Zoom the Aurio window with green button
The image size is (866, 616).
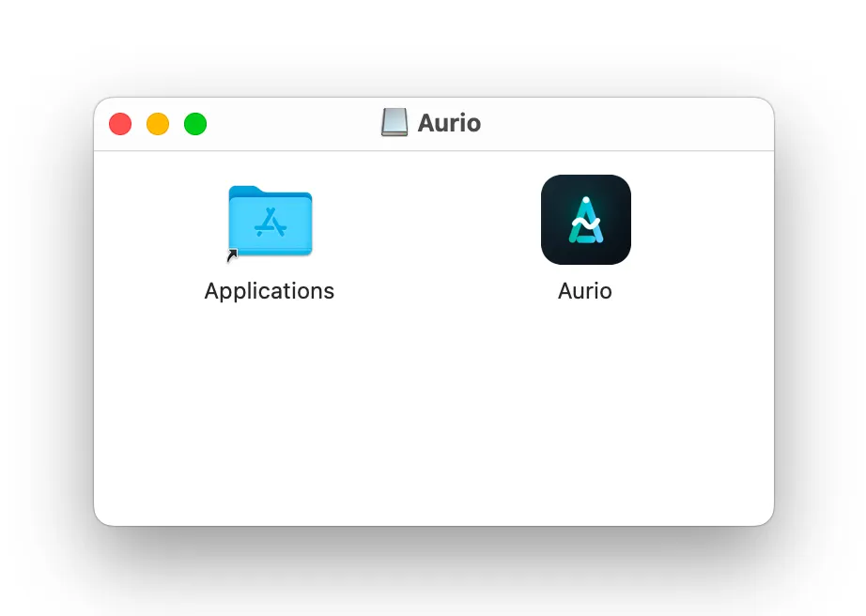195,124
